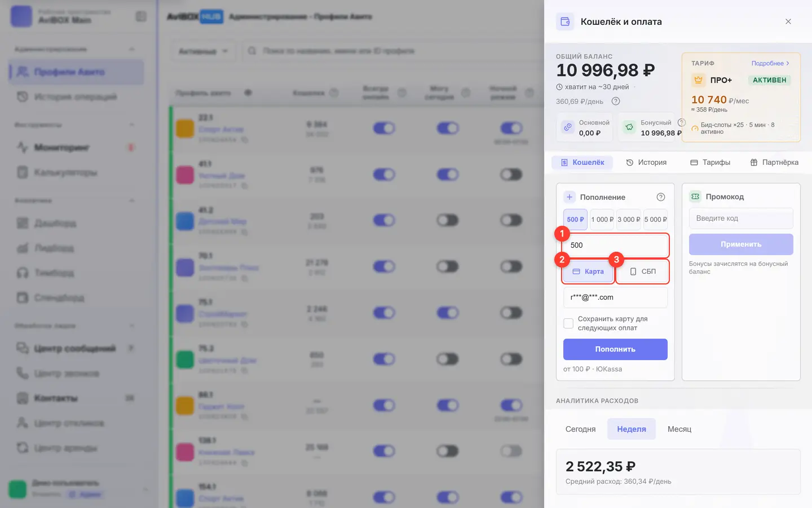Click the gift icon on Бонусный card
812x508 pixels.
(x=629, y=128)
